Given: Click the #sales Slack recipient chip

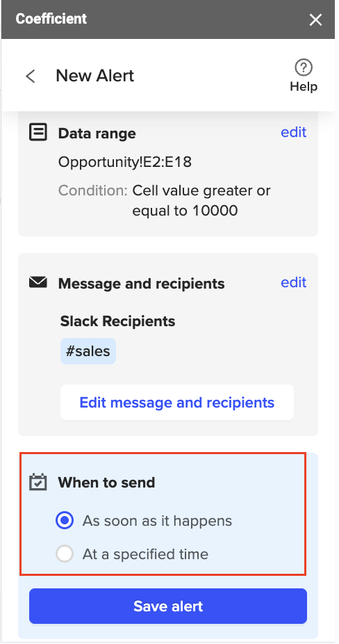Looking at the screenshot, I should pos(88,351).
